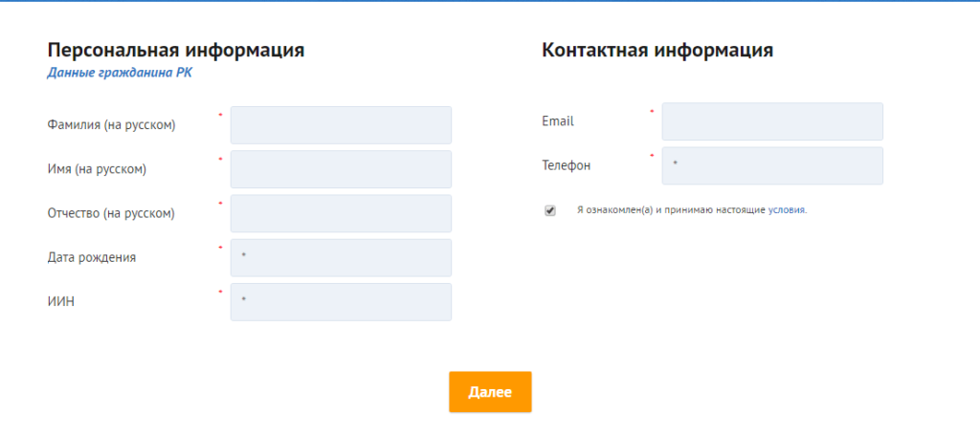The image size is (980, 436).
Task: Click the Email input field
Action: click(x=772, y=121)
